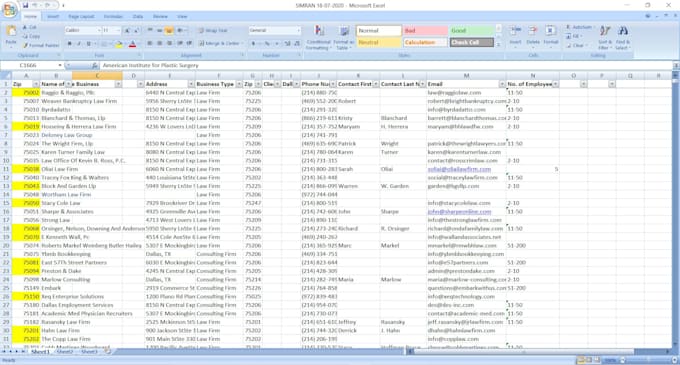Switch to the Formulas ribbon tab
The width and height of the screenshot is (680, 365).
coord(113,16)
